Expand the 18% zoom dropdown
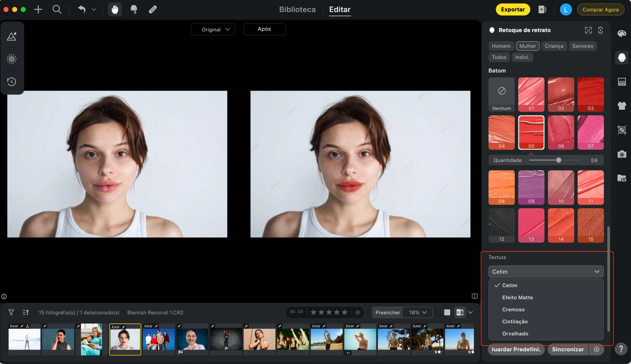The image size is (631, 364). coord(418,312)
